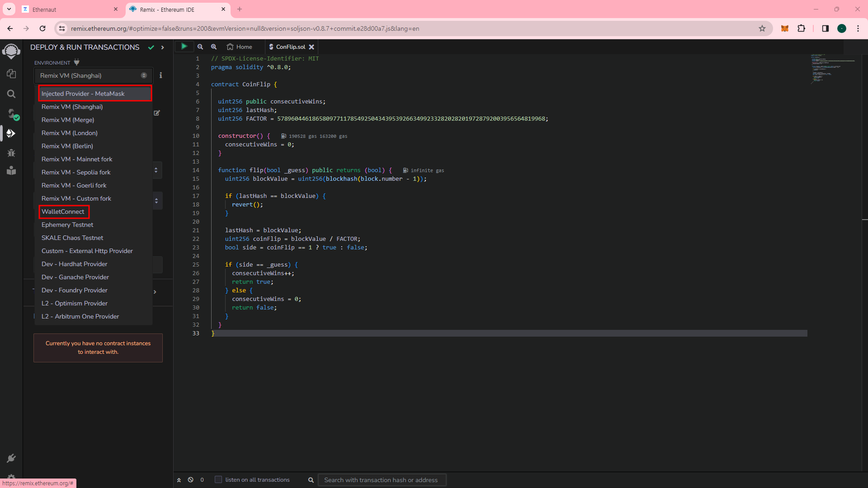Open the Plugin manager icon
868x488 pixels.
pyautogui.click(x=11, y=458)
